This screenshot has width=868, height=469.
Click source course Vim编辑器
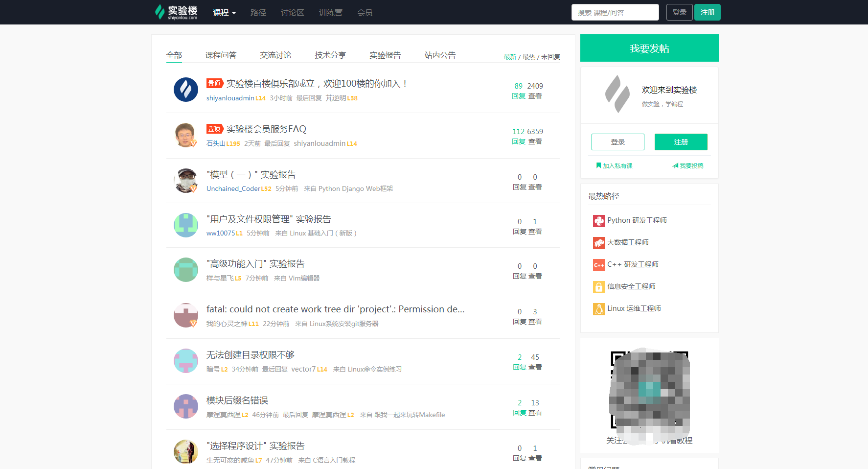[x=304, y=278]
